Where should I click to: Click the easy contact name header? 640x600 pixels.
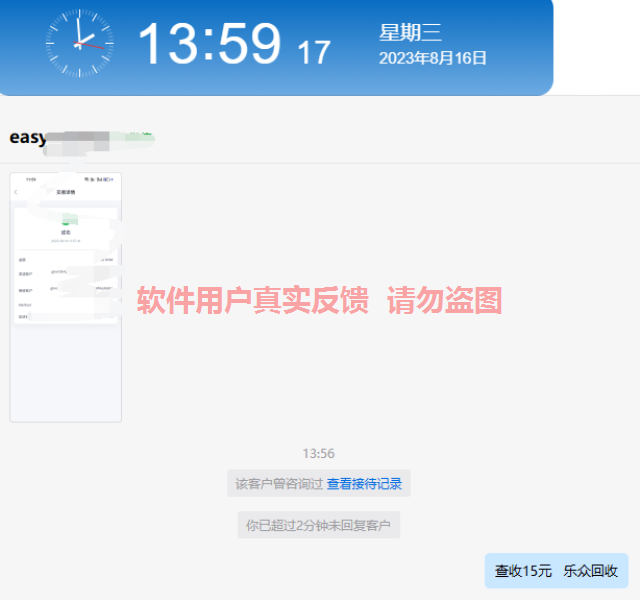click(x=28, y=138)
